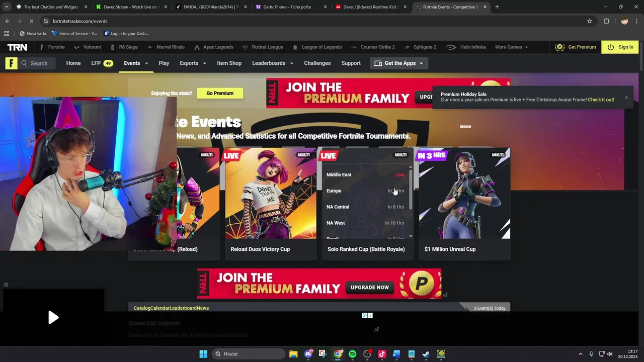The width and height of the screenshot is (644, 362).
Task: Show hidden system tray icons
Action: (x=580, y=354)
